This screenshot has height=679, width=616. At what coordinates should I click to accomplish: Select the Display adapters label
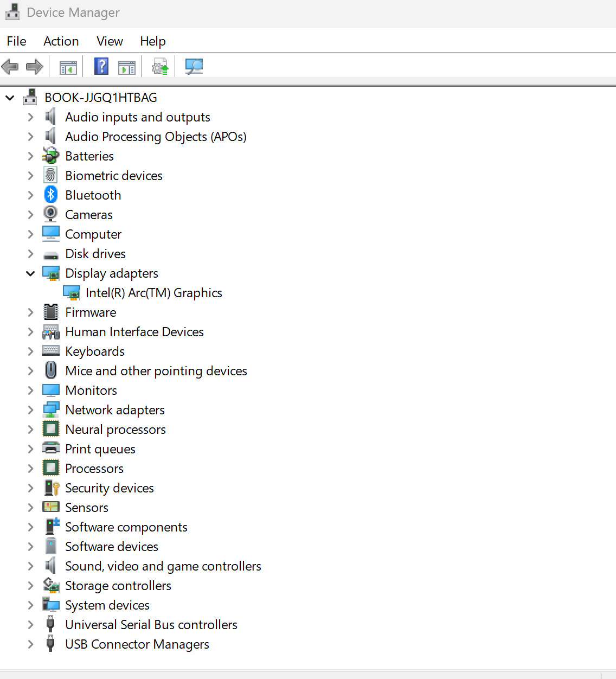(x=112, y=273)
